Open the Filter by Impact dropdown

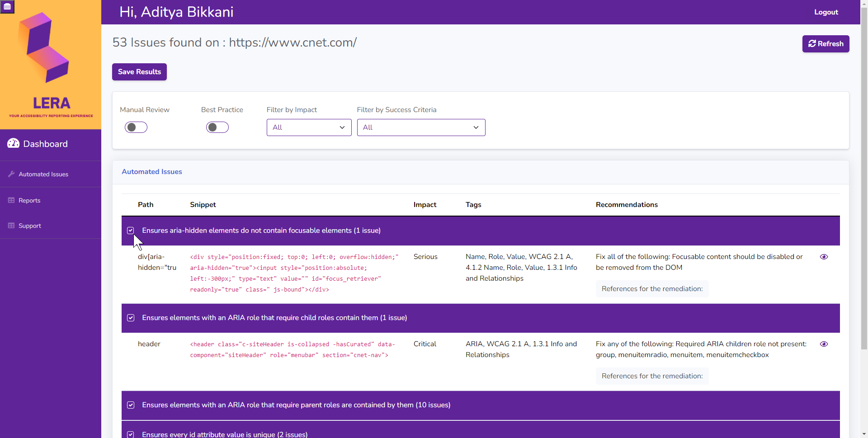[x=309, y=127]
